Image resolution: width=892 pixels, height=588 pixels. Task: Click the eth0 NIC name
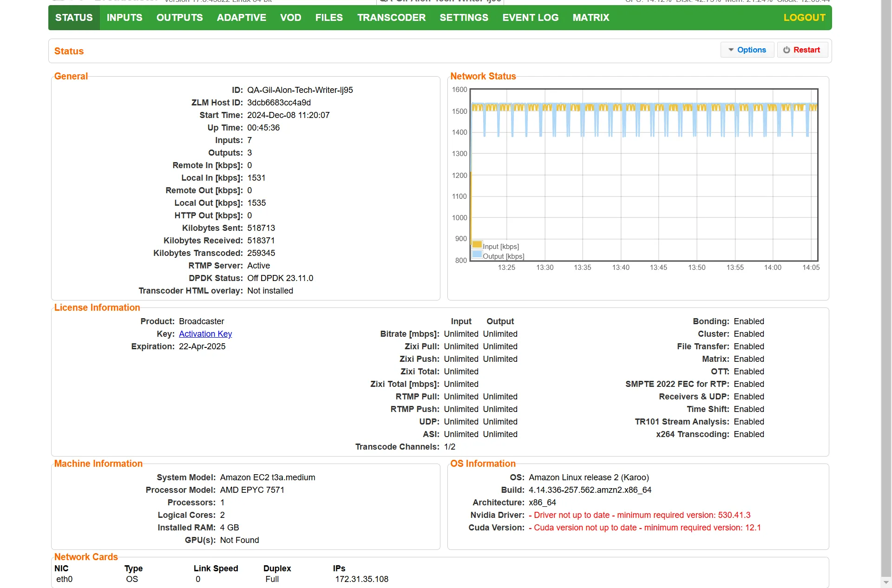pos(65,579)
